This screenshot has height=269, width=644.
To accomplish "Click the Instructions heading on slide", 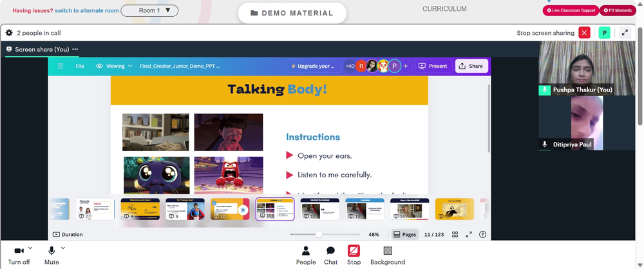I will (313, 137).
